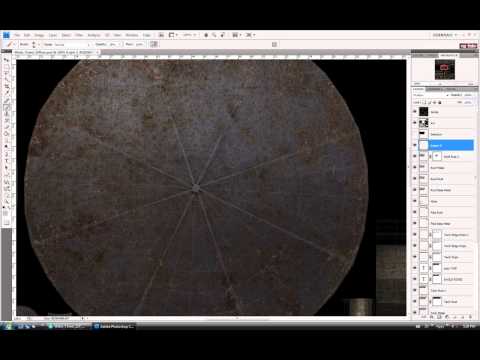Toggle the airbrush option in the options bar
The width and height of the screenshot is (480, 360).
[x=154, y=44]
